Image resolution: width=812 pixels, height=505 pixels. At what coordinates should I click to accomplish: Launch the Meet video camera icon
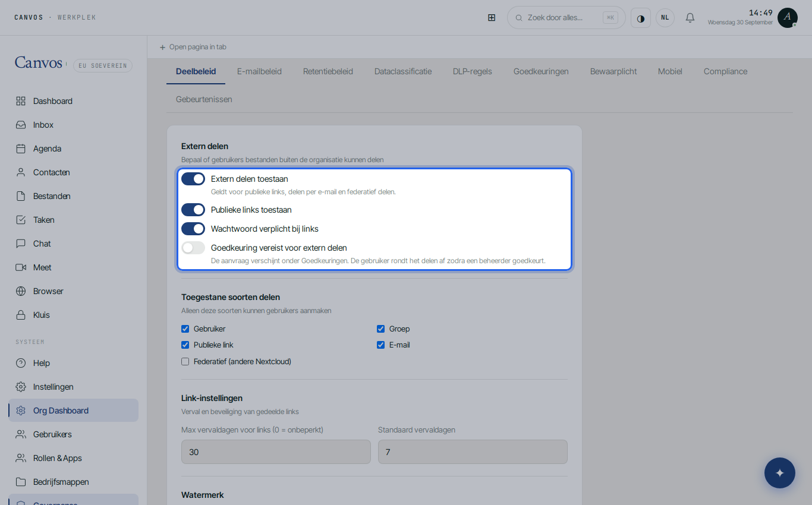point(21,267)
